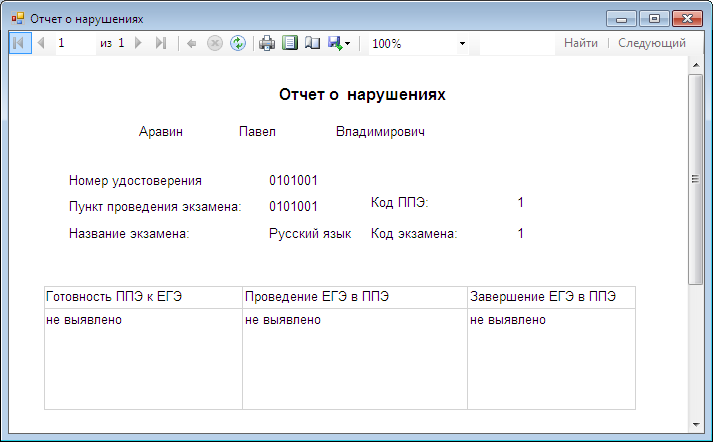This screenshot has height=442, width=713.
Task: Click the value next to Код ППЭ
Action: 521,202
